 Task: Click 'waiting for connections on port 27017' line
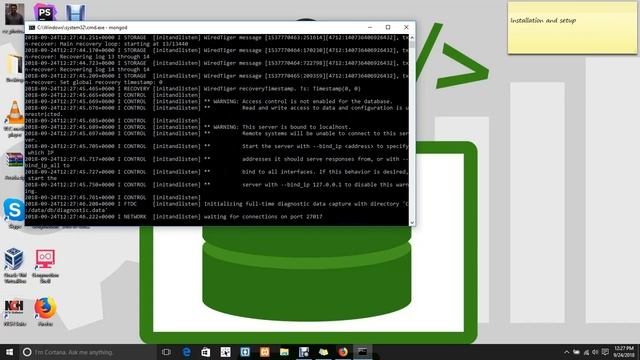click(x=263, y=216)
